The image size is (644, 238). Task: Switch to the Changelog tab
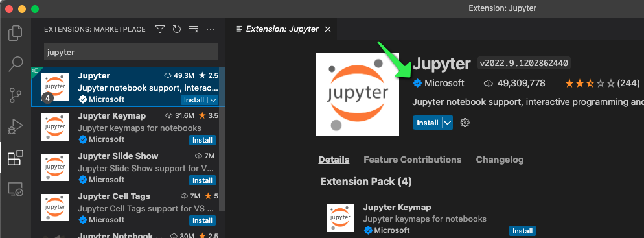[500, 160]
